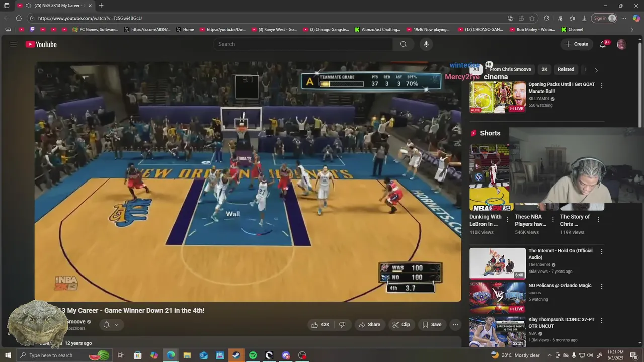Open the YouTube account avatar menu
Viewport: 644px width, 362px height.
click(x=621, y=44)
